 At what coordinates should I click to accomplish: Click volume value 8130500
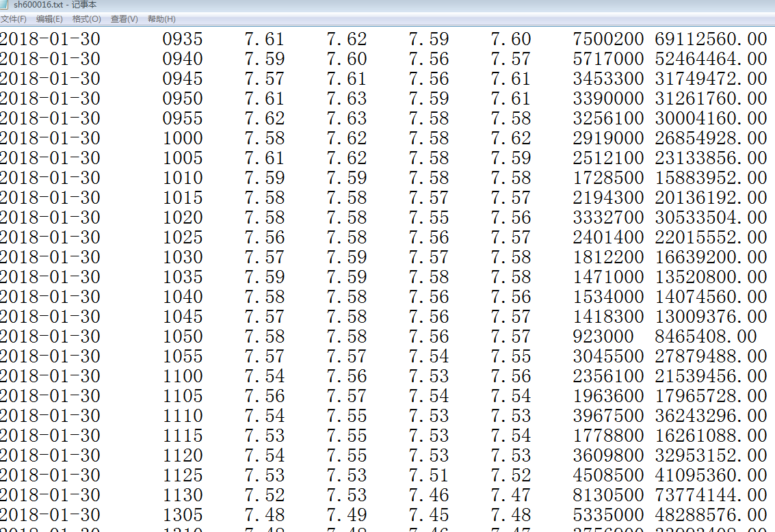tap(608, 495)
